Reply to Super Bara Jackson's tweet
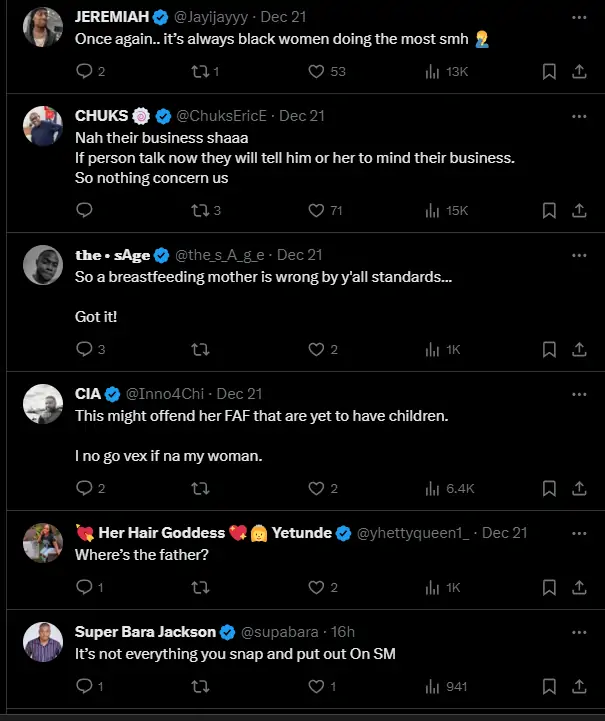The height and width of the screenshot is (721, 605). coord(84,686)
